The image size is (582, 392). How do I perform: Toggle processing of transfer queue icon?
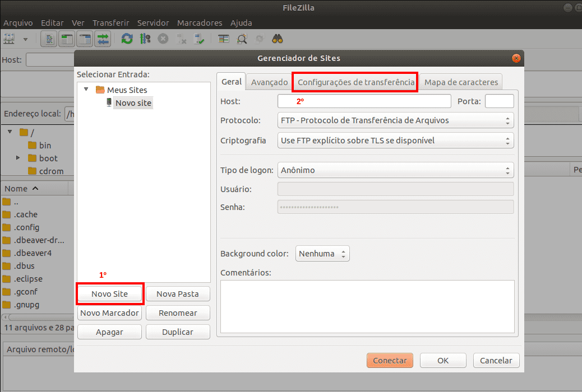pos(145,39)
